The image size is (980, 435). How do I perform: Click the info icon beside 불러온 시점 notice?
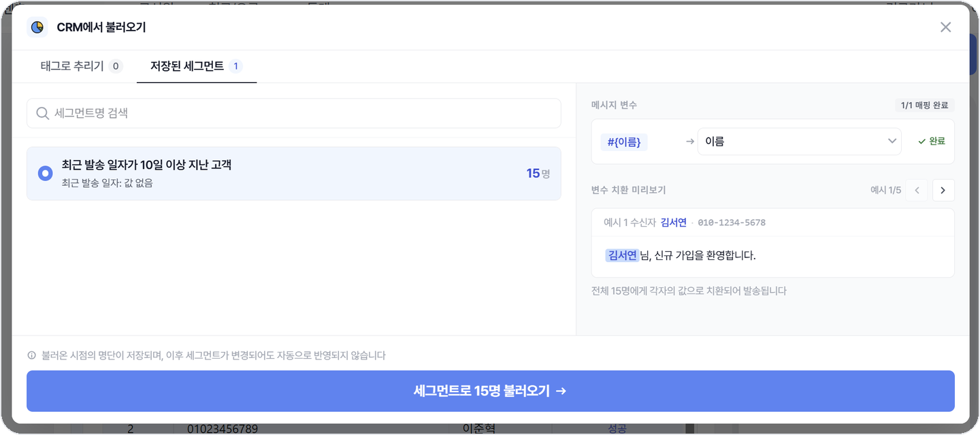point(31,355)
